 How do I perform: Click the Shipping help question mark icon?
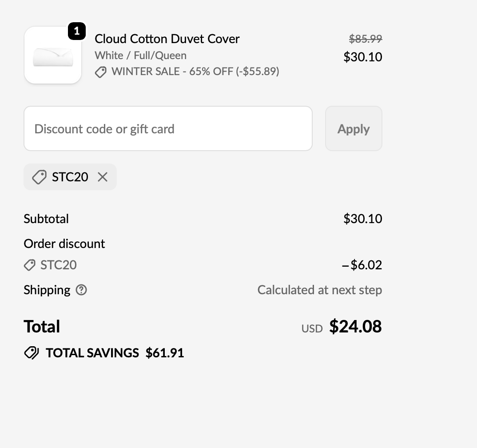pos(81,290)
